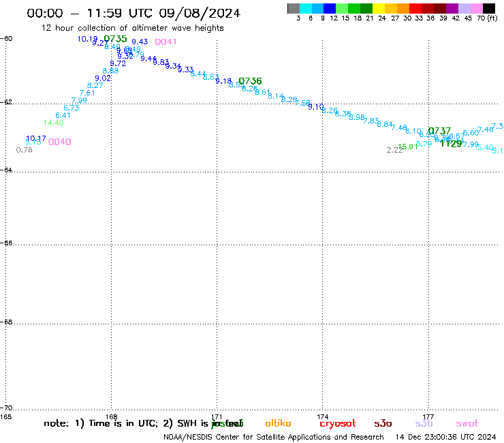Click the lavender 's3b' satellite label

click(x=424, y=424)
